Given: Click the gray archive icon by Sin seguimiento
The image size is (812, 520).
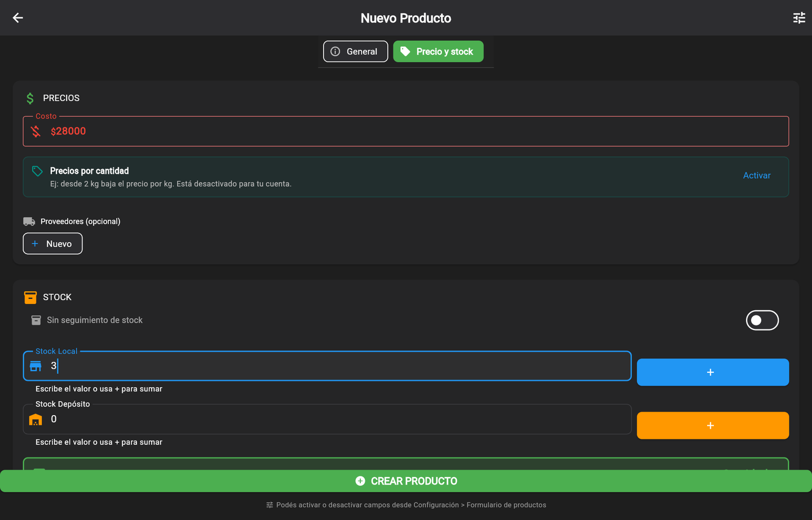Looking at the screenshot, I should (x=36, y=320).
